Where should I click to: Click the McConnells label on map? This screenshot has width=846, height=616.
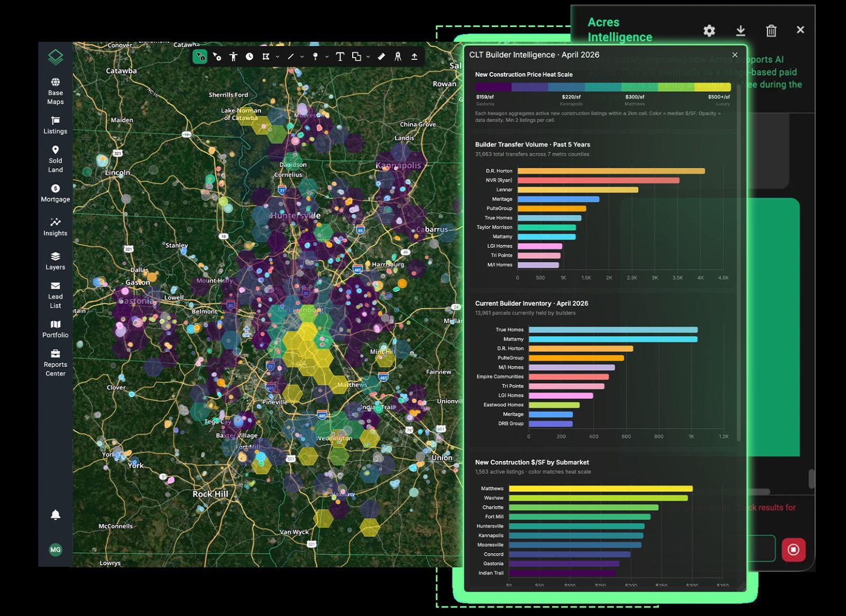116,527
